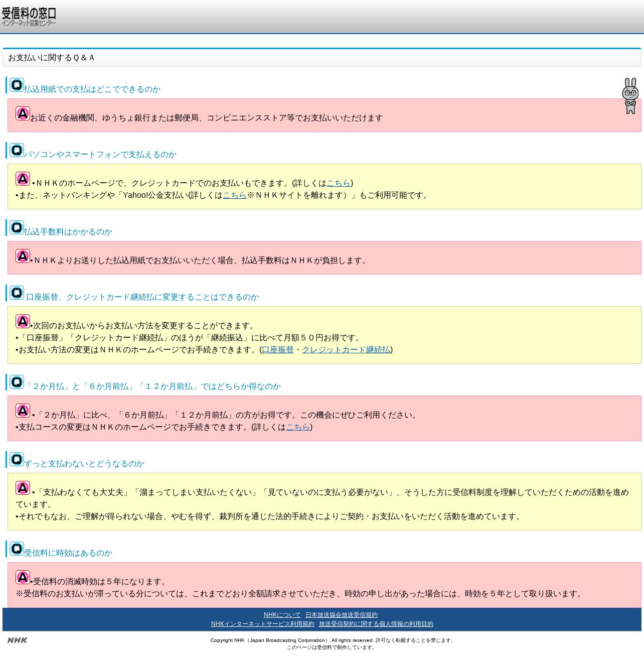The width and height of the screenshot is (644, 658).
Task: Click answer text about コンビニエンスストア等でお支払い
Action: tap(207, 118)
